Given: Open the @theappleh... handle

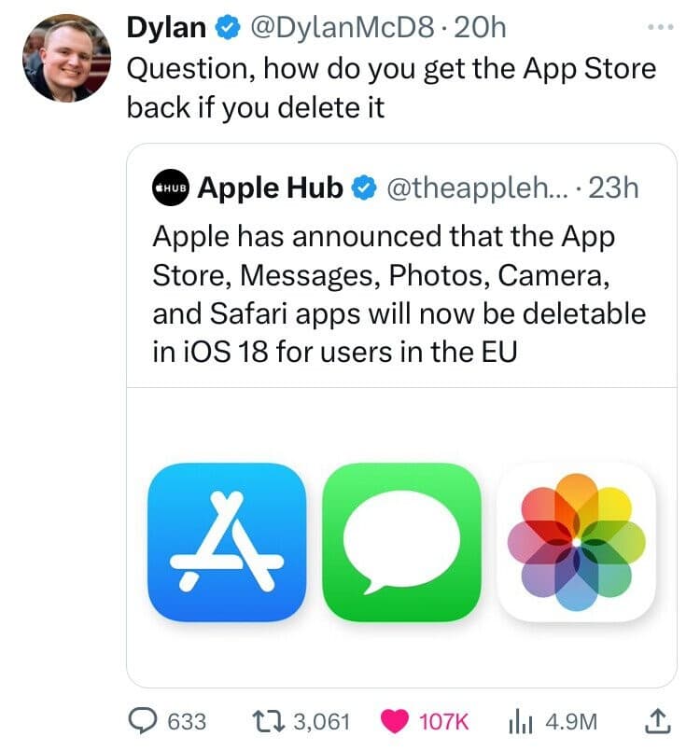Looking at the screenshot, I should click(477, 188).
